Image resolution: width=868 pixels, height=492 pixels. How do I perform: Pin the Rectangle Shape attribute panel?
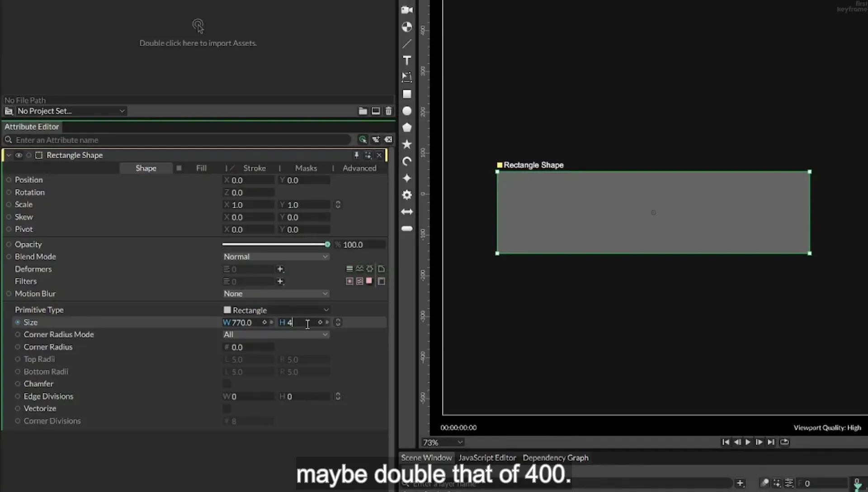tap(356, 155)
